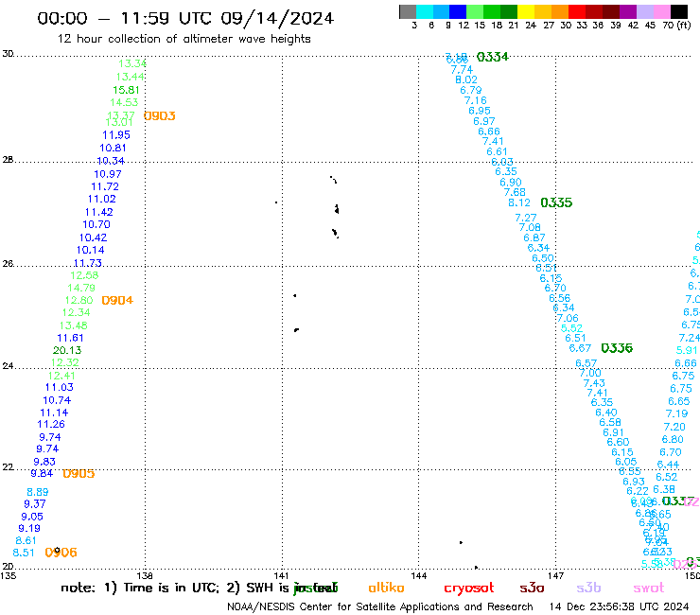Click the wave height value 5.91

click(687, 351)
